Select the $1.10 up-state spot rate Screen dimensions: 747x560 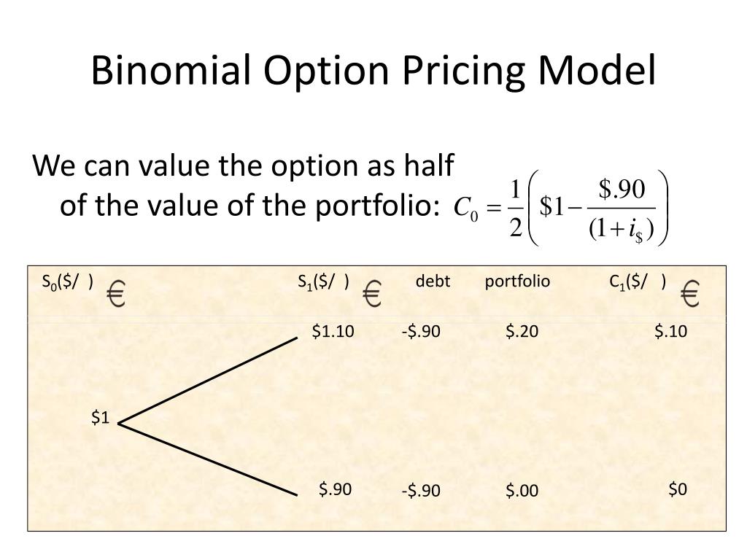333,331
